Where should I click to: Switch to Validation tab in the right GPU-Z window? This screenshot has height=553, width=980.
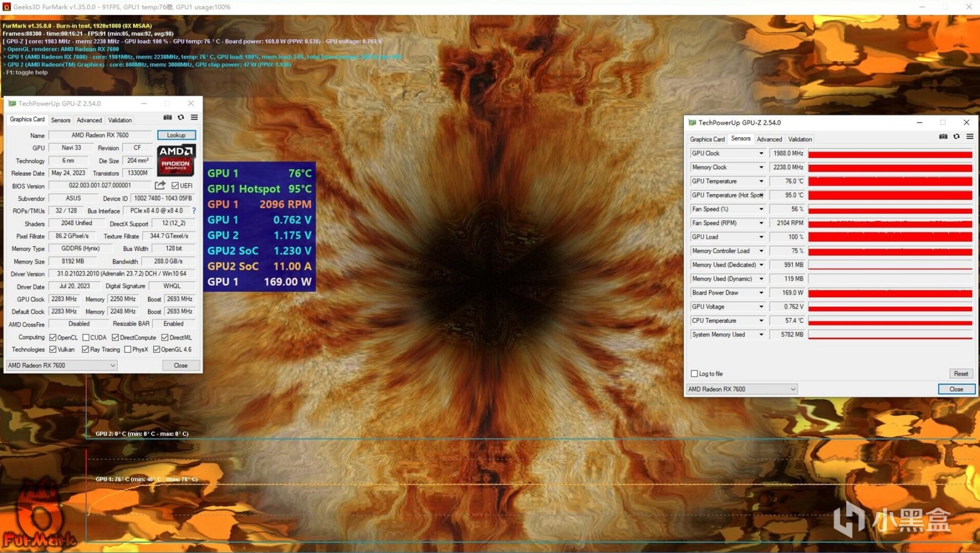click(x=800, y=140)
